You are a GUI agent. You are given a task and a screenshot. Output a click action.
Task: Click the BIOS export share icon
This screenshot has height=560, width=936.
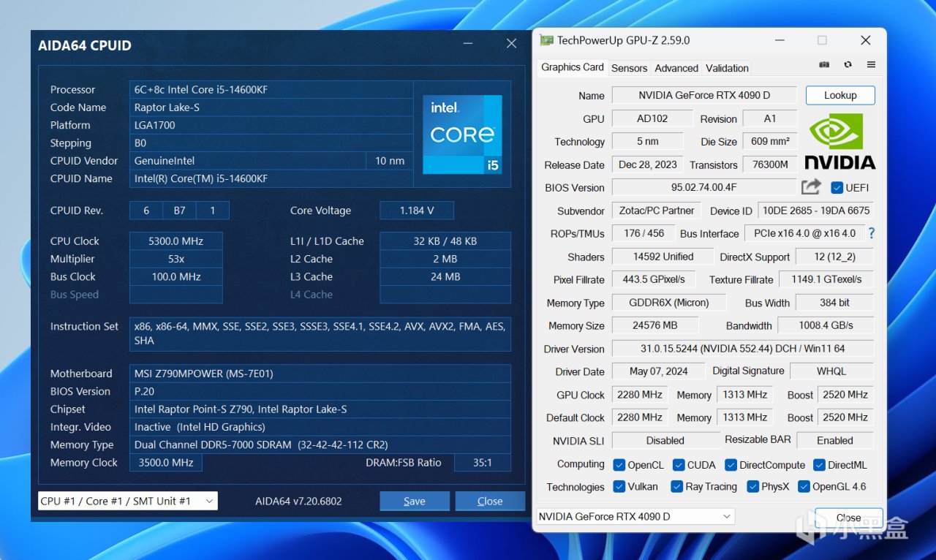(x=811, y=187)
